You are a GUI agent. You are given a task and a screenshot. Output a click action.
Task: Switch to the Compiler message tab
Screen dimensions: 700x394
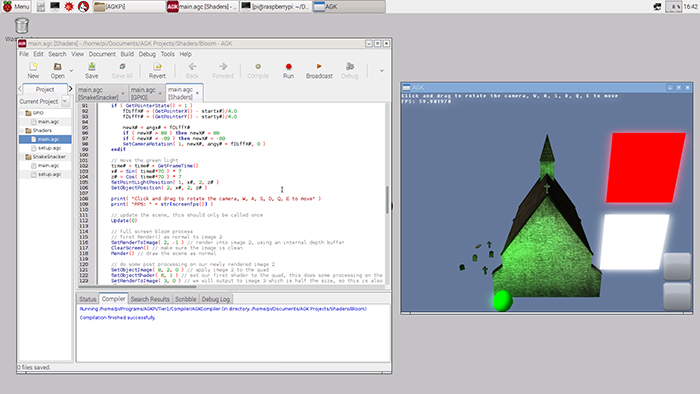(113, 299)
